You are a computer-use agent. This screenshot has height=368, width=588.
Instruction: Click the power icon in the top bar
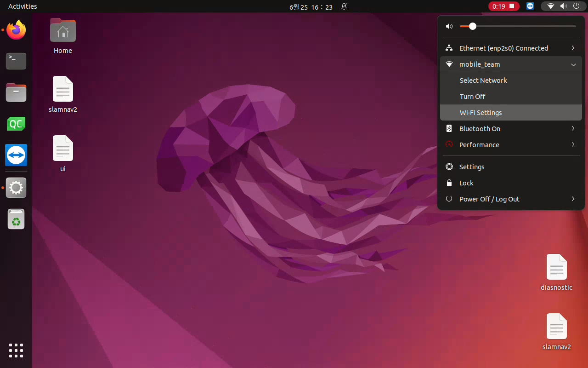[x=576, y=6]
